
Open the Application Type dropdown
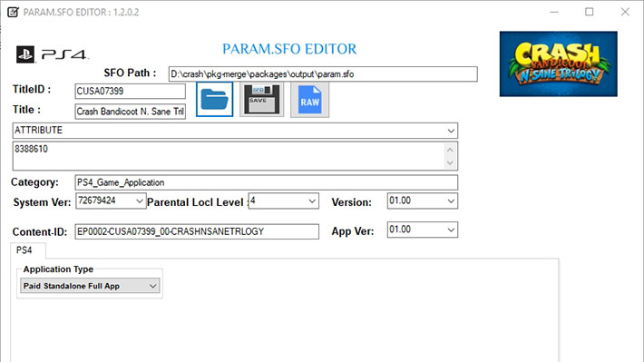coord(90,286)
